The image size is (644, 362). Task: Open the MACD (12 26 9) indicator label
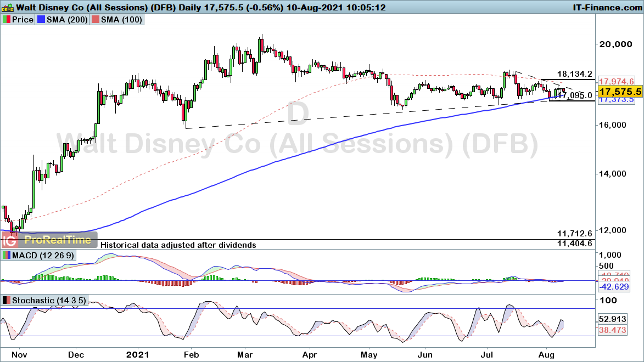pyautogui.click(x=43, y=255)
